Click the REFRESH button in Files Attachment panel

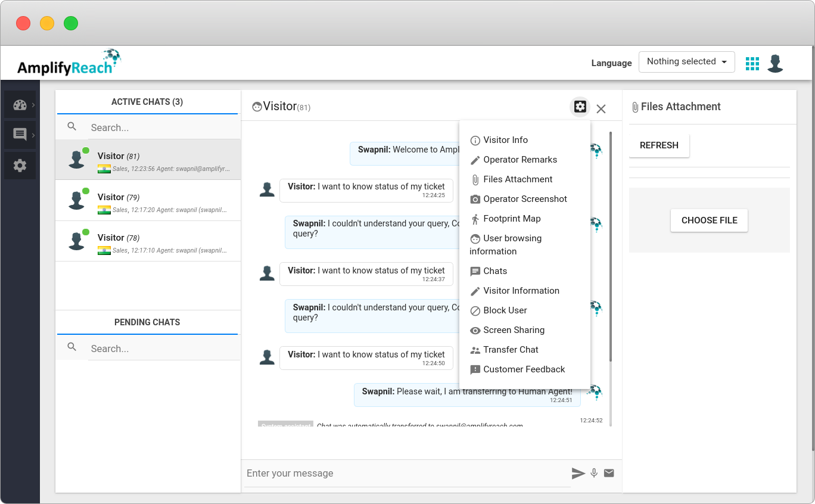[x=659, y=145]
